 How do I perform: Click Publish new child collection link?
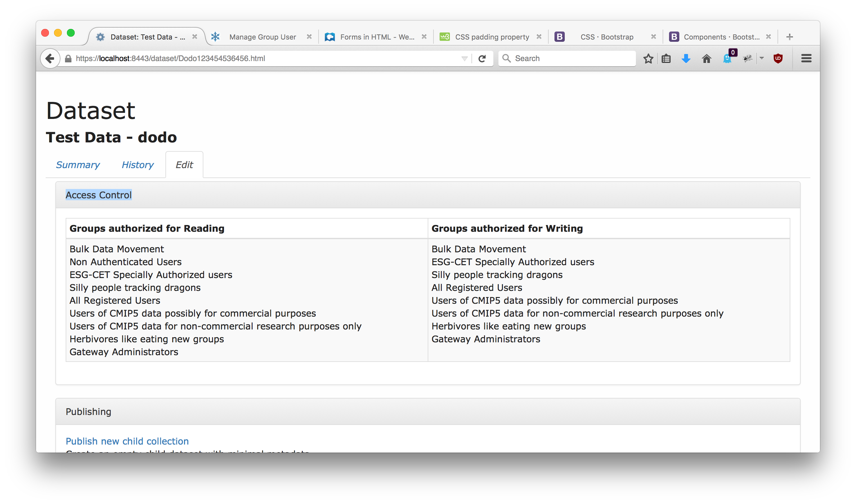click(x=127, y=441)
